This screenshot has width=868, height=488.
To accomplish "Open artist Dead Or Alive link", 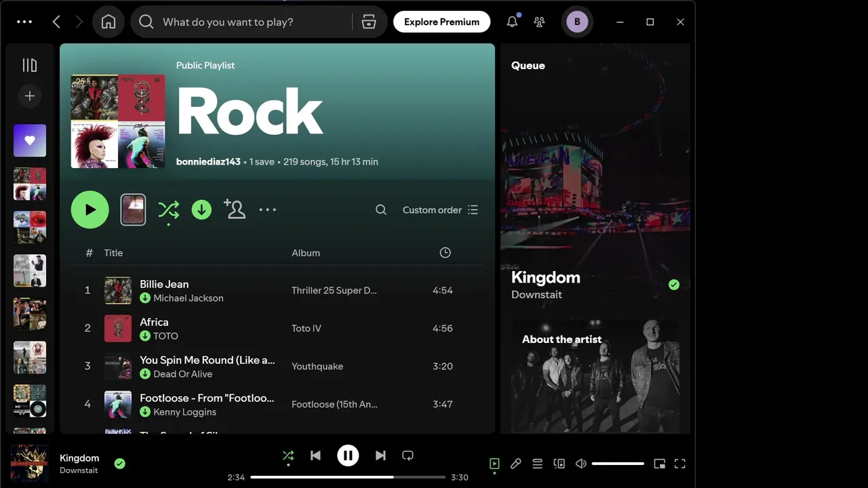I will coord(183,374).
